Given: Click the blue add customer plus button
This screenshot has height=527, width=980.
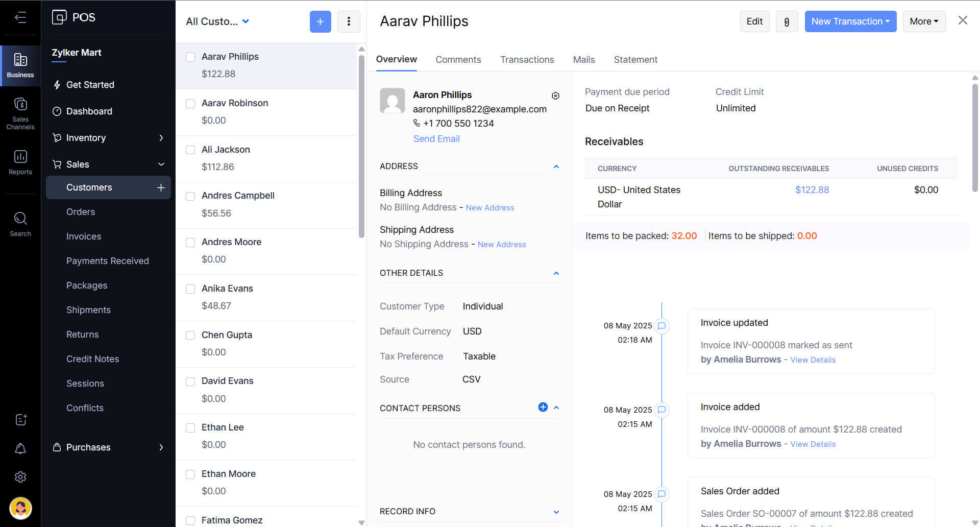Looking at the screenshot, I should (x=320, y=21).
